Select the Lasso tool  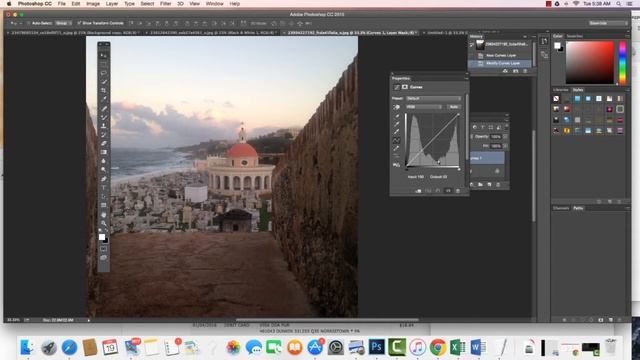[104, 73]
